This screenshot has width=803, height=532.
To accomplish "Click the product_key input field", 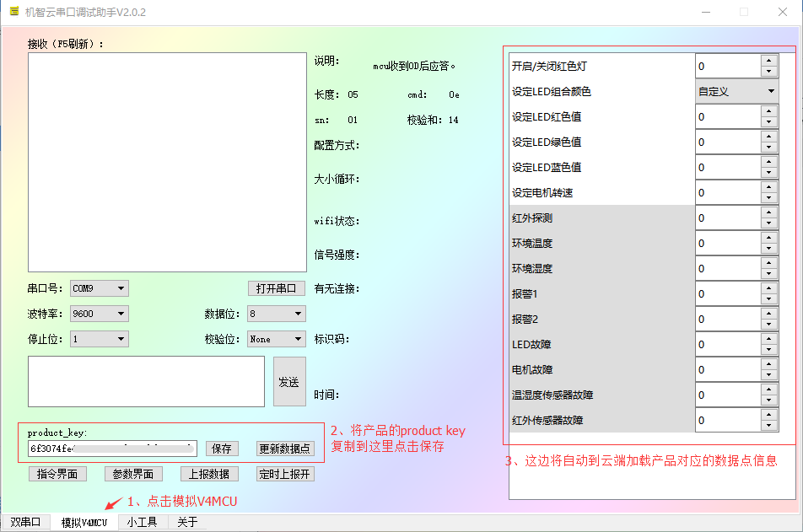I will 110,448.
